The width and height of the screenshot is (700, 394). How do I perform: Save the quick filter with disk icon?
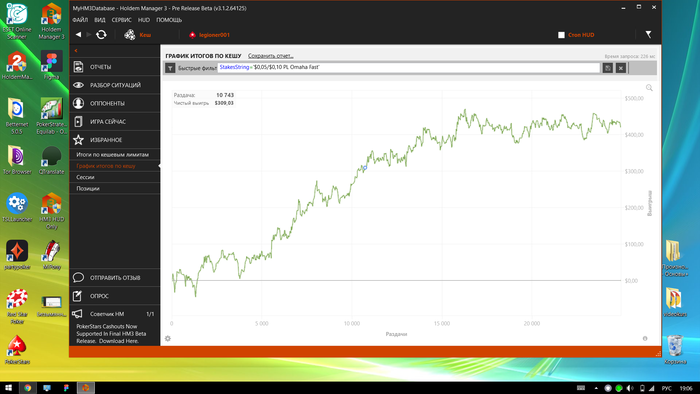(608, 68)
